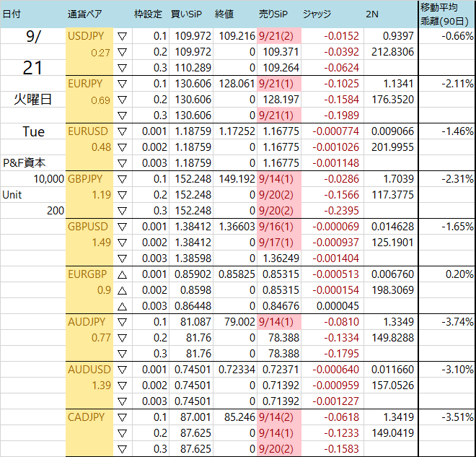
Task: Click the 火曜日 weekday cell
Action: (32, 100)
